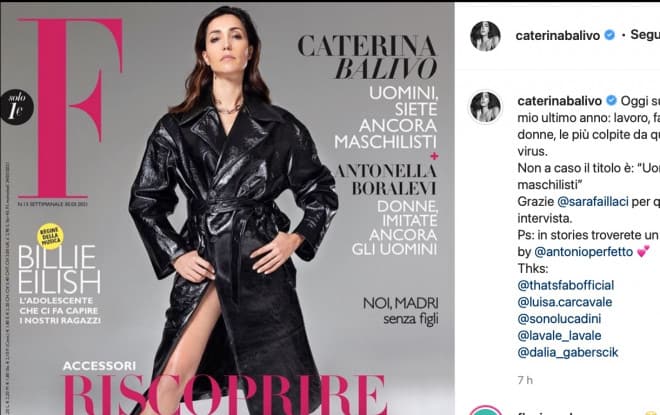Open the @dalia_gaberscik tag
The image size is (660, 415).
point(568,352)
